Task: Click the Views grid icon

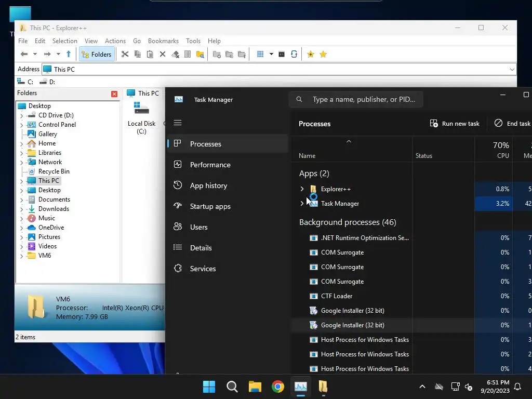Action: coord(260,54)
